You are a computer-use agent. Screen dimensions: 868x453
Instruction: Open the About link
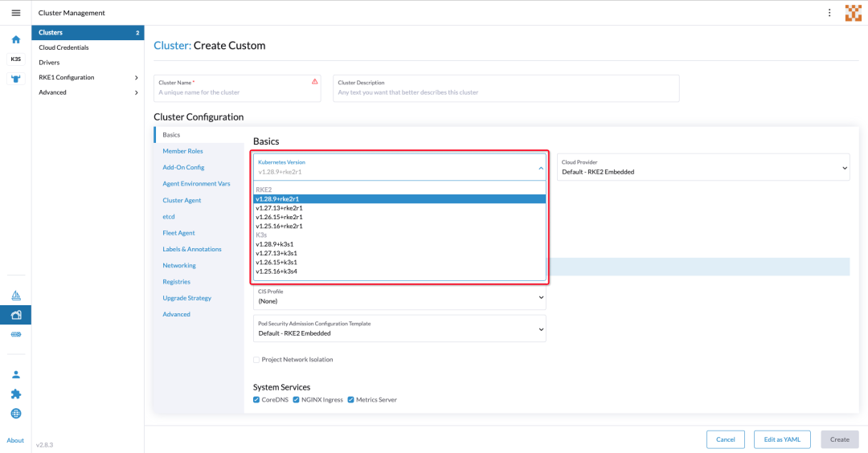pyautogui.click(x=15, y=440)
